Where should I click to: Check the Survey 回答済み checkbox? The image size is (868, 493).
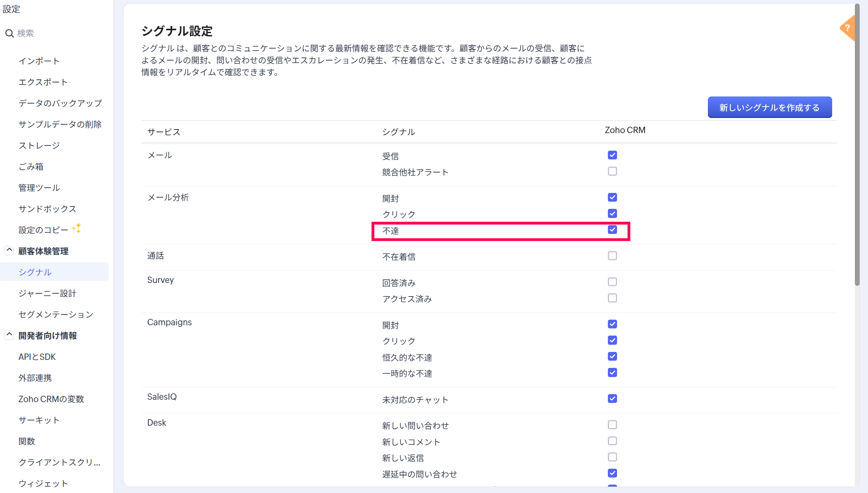[x=612, y=282]
